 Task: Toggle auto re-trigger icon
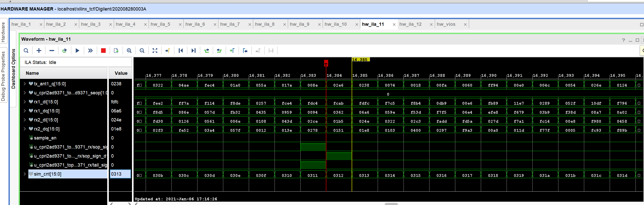point(65,51)
